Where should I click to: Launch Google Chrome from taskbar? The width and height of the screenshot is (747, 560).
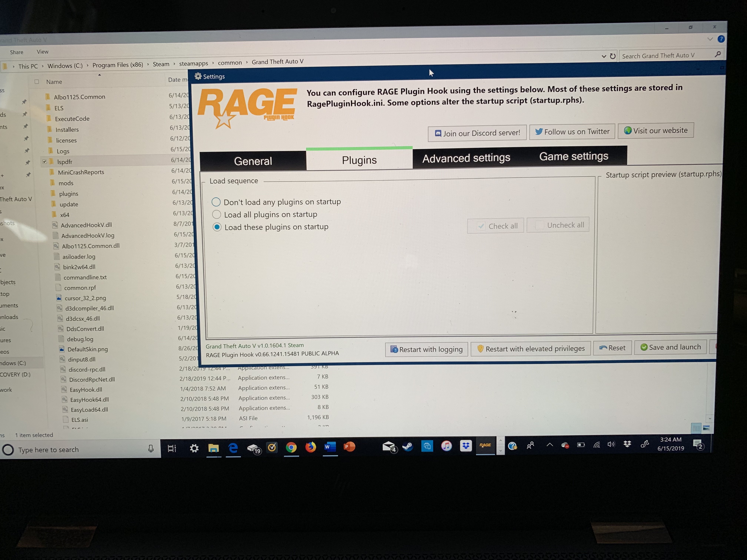coord(291,447)
